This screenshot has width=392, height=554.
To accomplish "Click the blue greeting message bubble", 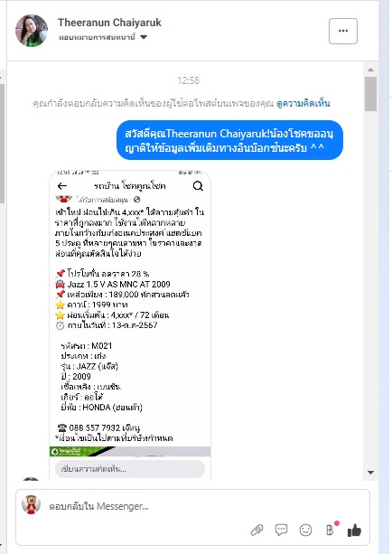I will (229, 140).
